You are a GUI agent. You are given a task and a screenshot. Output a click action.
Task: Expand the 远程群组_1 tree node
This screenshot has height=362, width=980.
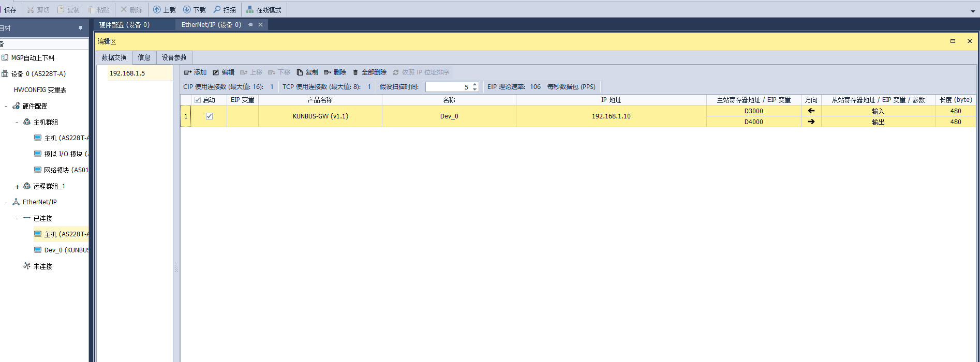tap(17, 187)
